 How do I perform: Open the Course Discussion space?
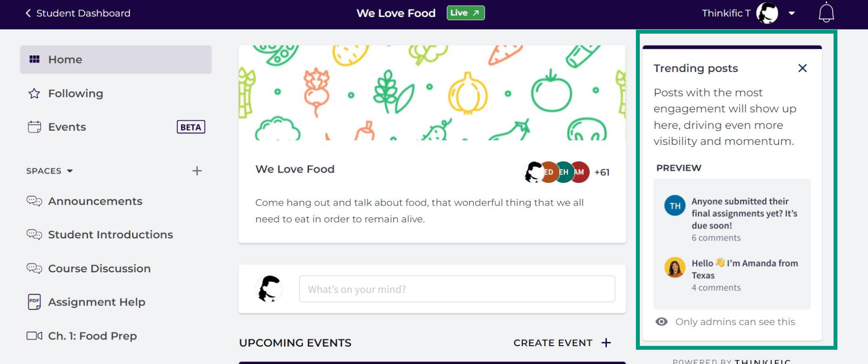point(99,269)
